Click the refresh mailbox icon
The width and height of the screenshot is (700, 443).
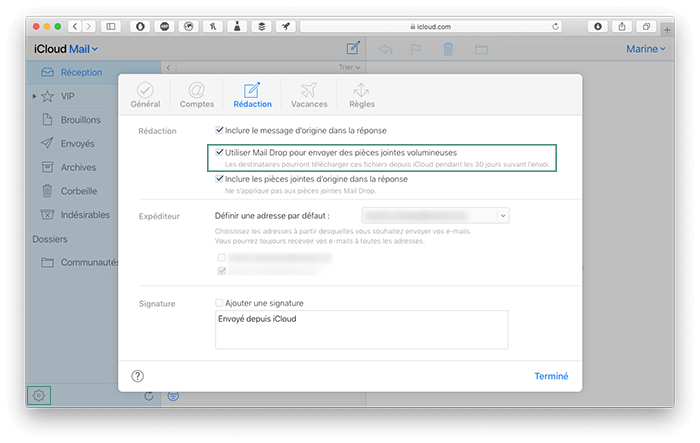[149, 396]
